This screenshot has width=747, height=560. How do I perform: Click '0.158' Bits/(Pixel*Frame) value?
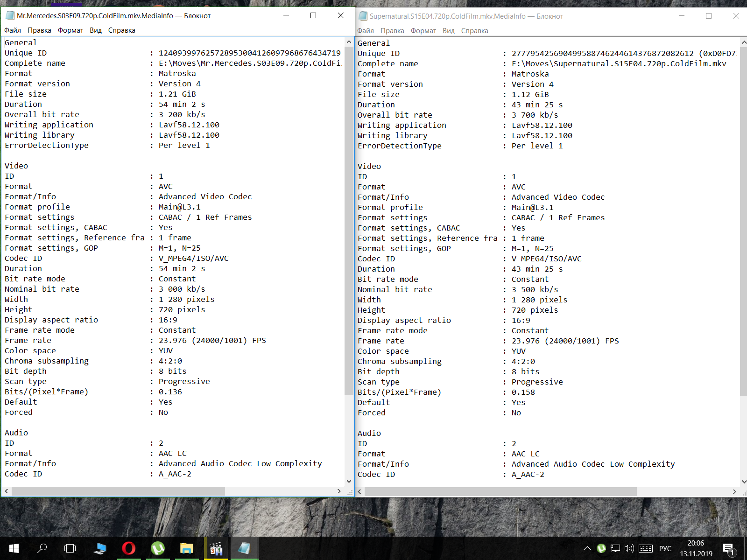[523, 392]
